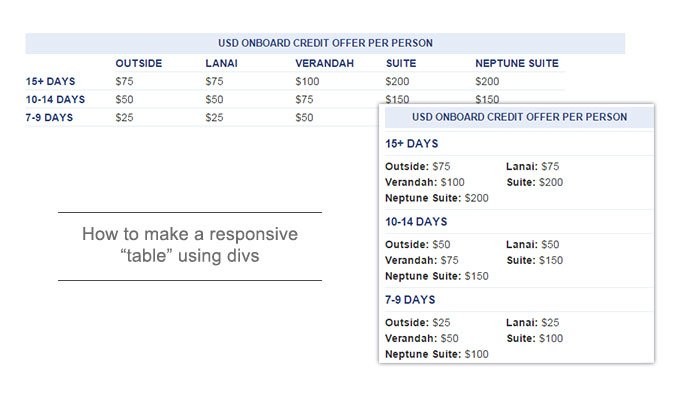Click the VERANDAH column header

(324, 63)
